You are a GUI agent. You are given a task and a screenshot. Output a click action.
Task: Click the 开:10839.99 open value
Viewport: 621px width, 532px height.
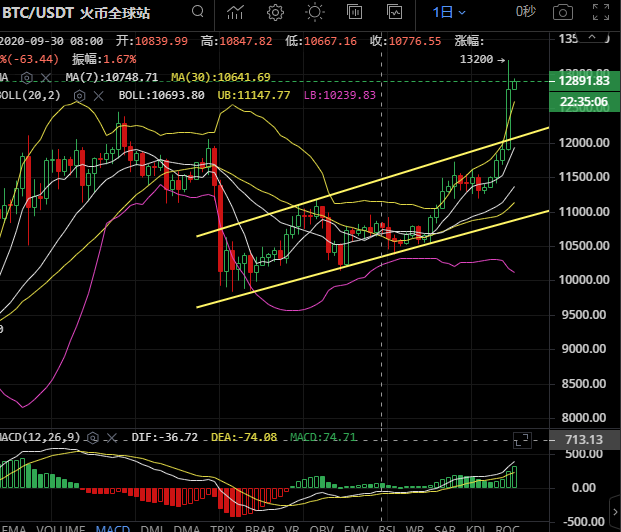pyautogui.click(x=152, y=41)
